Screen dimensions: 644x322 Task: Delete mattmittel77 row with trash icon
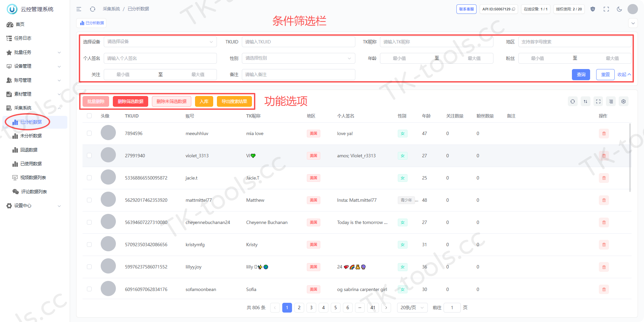coord(604,200)
